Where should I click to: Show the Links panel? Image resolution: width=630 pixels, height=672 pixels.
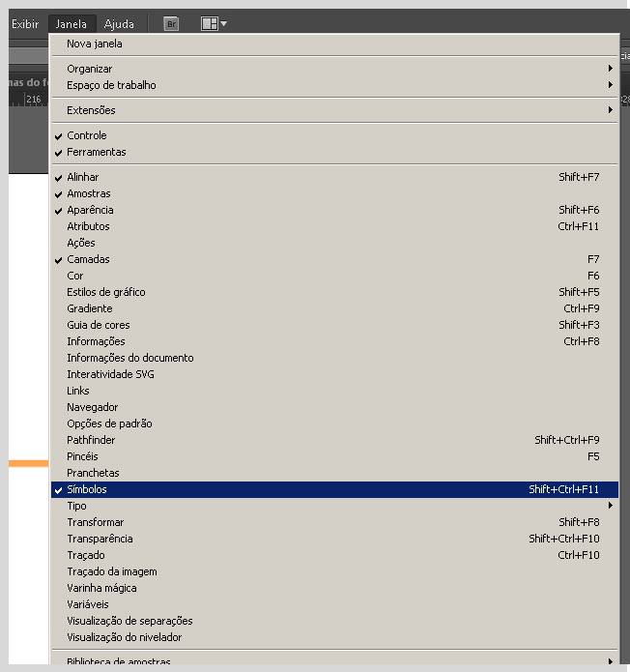[335, 391]
